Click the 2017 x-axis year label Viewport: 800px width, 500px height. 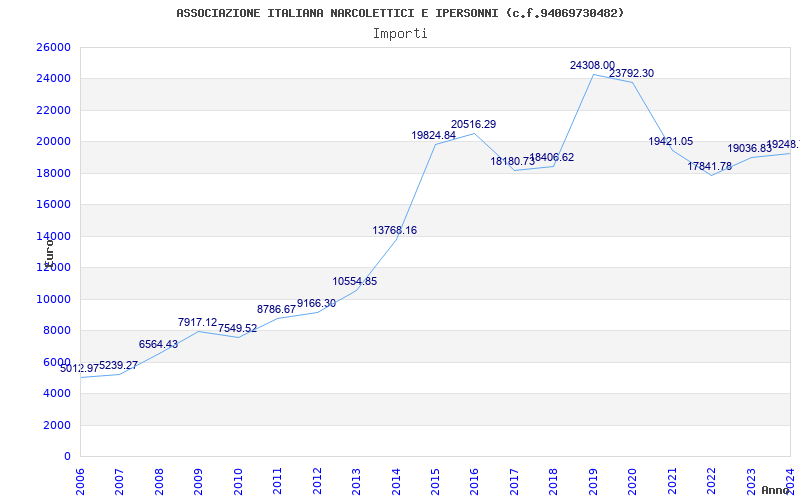point(514,482)
